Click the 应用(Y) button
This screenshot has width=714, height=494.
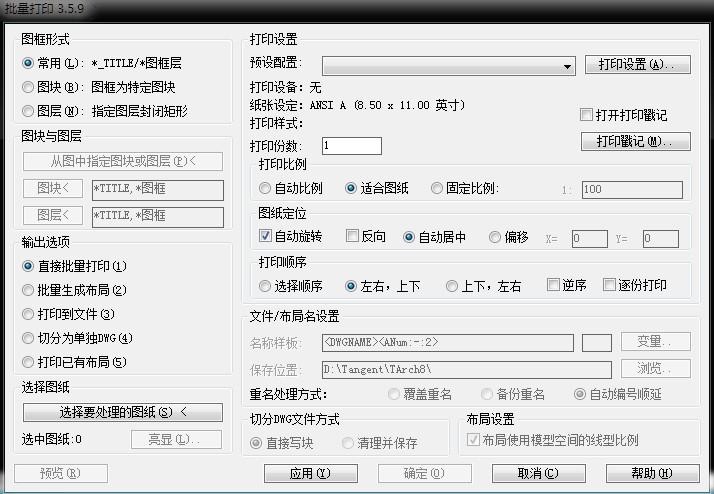tap(311, 474)
